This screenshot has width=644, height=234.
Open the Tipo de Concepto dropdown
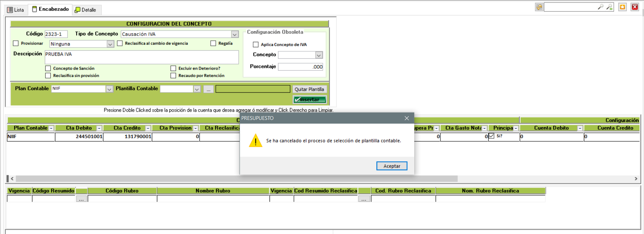point(235,34)
